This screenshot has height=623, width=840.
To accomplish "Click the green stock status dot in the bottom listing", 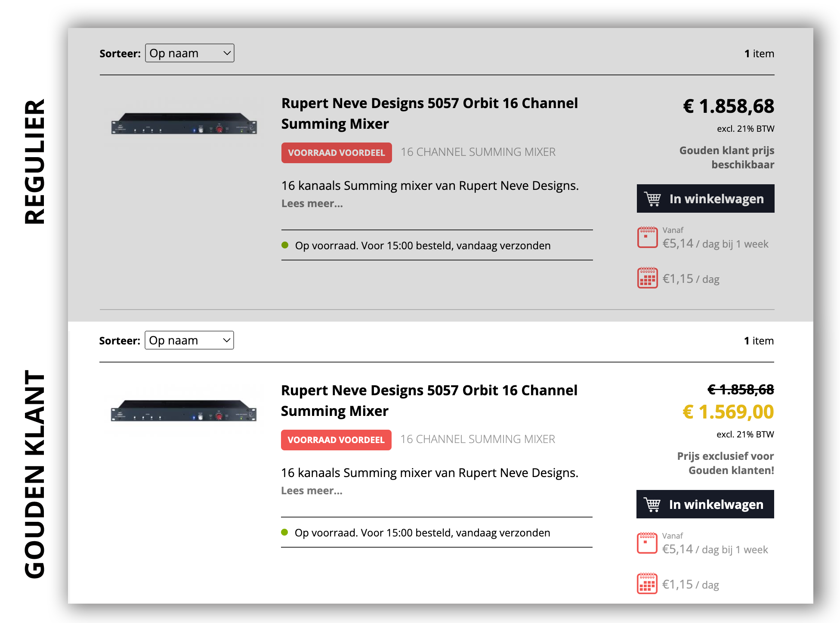I will [284, 533].
